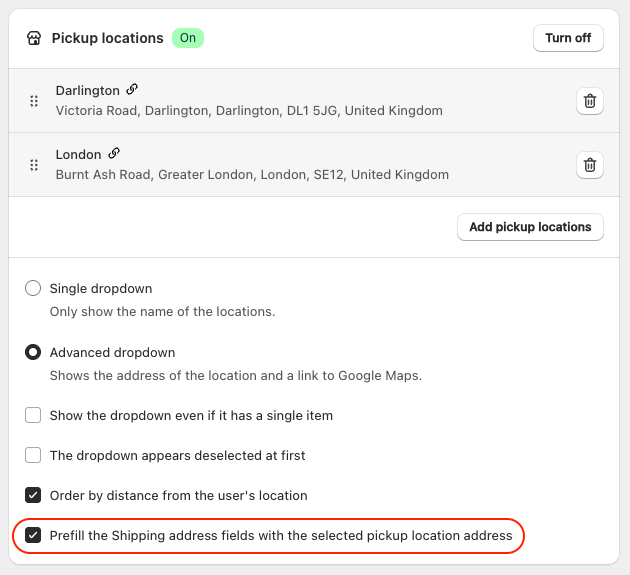Delete the London pickup location
The width and height of the screenshot is (630, 575).
(590, 165)
